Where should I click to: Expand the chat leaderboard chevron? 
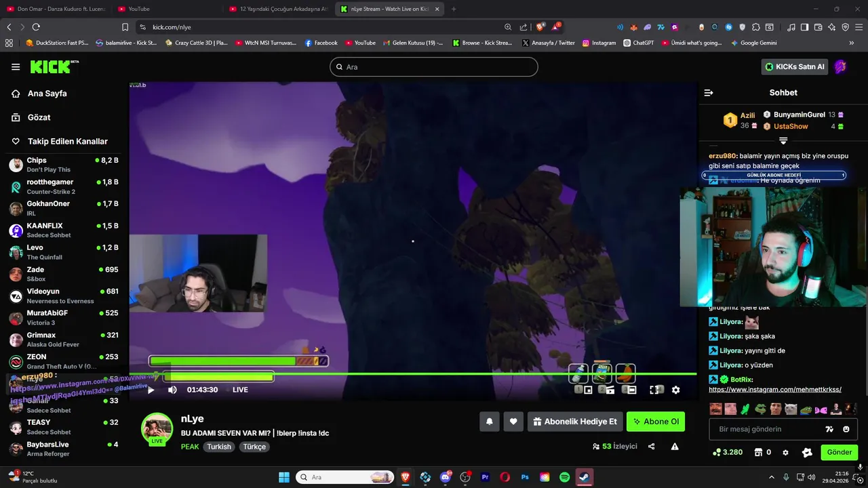coord(783,141)
